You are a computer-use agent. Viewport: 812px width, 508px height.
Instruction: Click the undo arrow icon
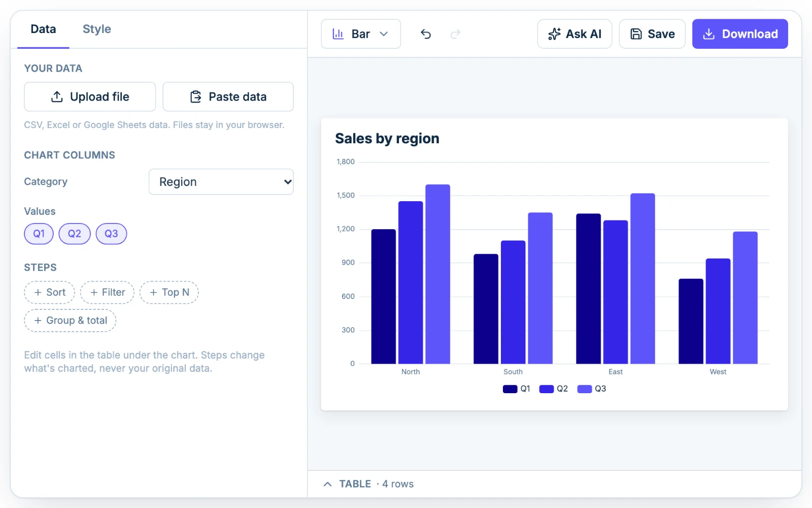[426, 34]
